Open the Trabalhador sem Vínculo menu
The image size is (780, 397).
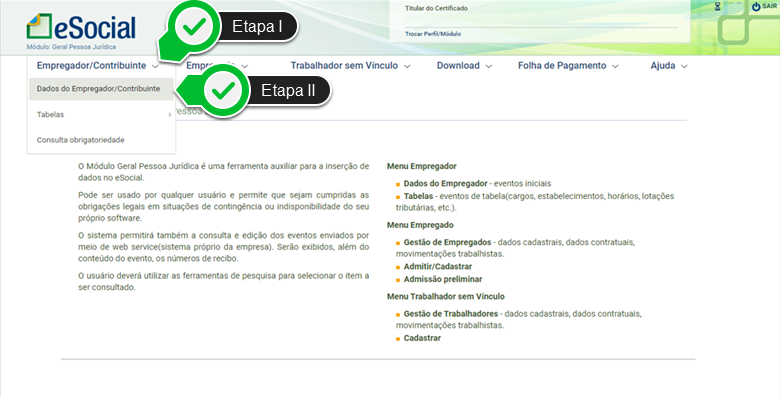pyautogui.click(x=350, y=66)
